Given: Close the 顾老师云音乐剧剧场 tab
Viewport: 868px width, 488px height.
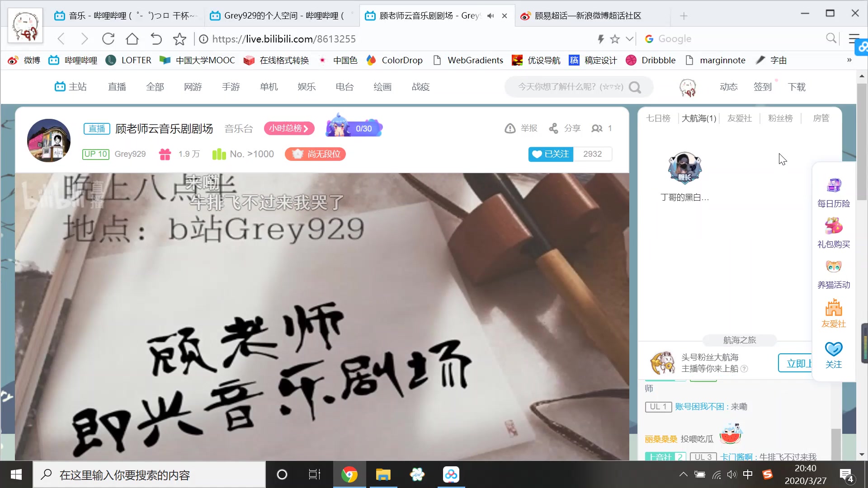Looking at the screenshot, I should click(505, 16).
